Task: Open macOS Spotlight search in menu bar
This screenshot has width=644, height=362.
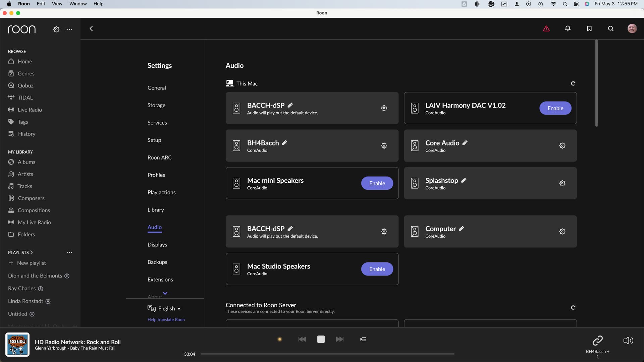Action: point(565,4)
